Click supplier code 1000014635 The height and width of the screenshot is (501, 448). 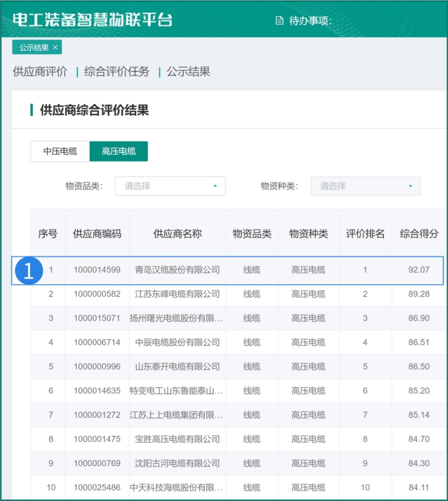click(x=97, y=391)
